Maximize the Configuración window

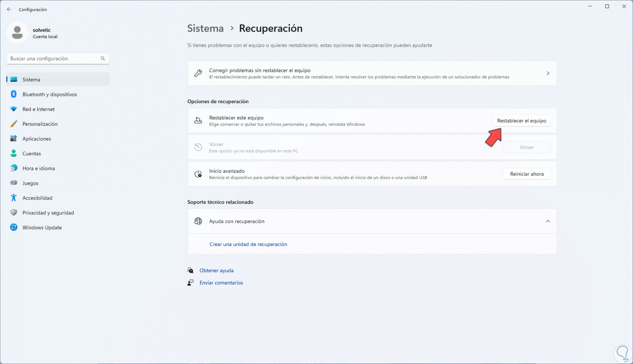point(607,6)
